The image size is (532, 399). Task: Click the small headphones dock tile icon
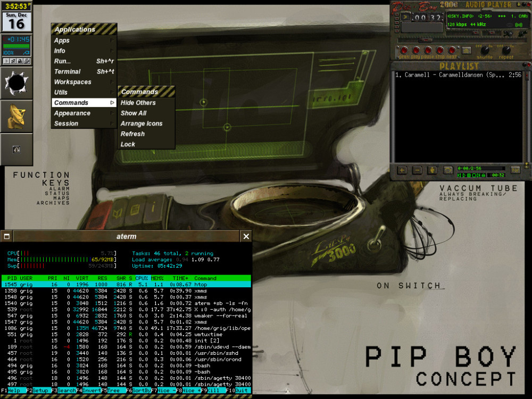coord(16,149)
